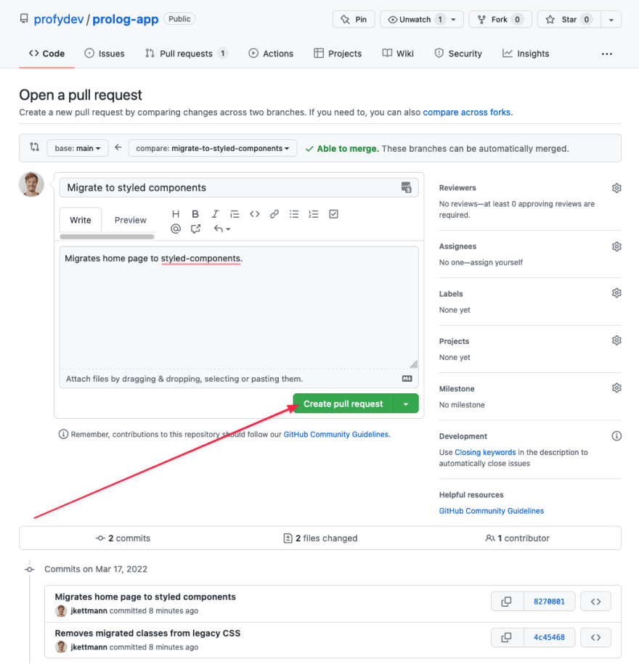
Task: Open the Issues tab
Action: 105,54
